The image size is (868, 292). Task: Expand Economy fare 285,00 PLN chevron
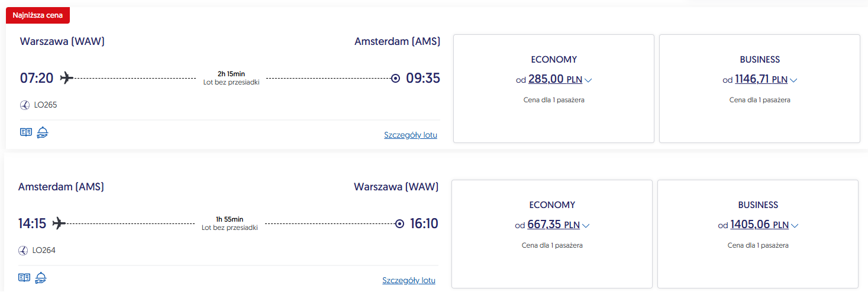[x=588, y=80]
